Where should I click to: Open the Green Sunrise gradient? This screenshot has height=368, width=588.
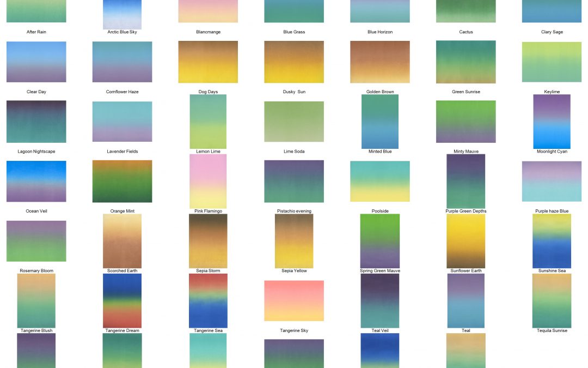(x=465, y=62)
